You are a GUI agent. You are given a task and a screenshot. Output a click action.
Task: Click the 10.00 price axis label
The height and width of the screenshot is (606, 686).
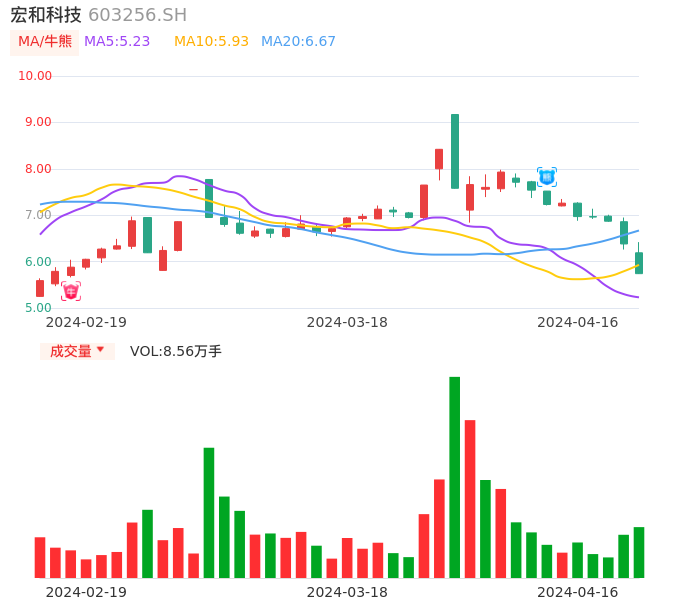point(35,76)
